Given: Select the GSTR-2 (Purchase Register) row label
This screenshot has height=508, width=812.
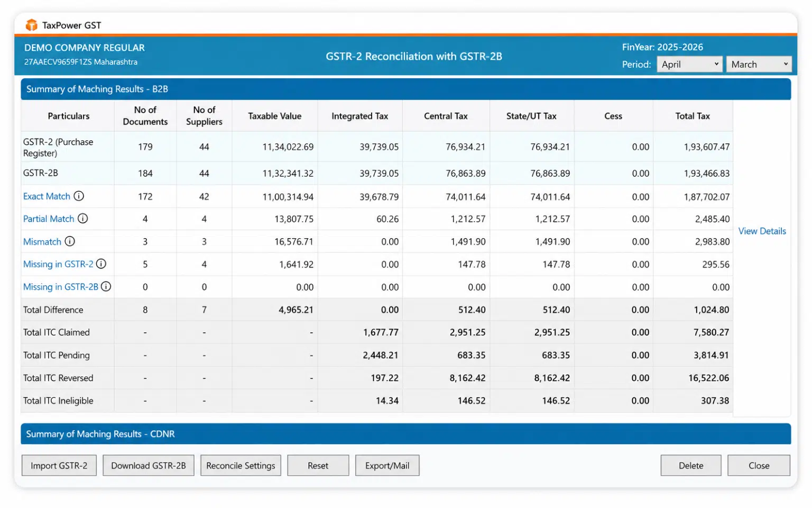Looking at the screenshot, I should [x=58, y=148].
